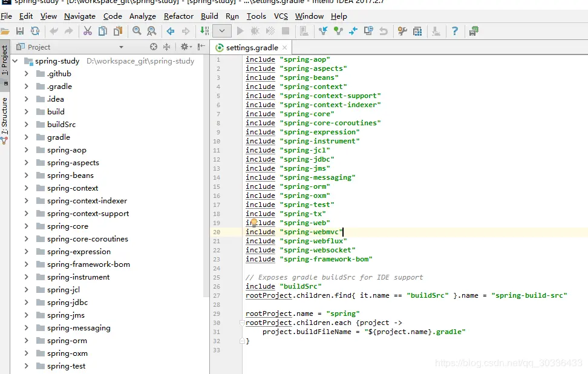
Task: Click the Revert rollback icon
Action: pyautogui.click(x=384, y=31)
